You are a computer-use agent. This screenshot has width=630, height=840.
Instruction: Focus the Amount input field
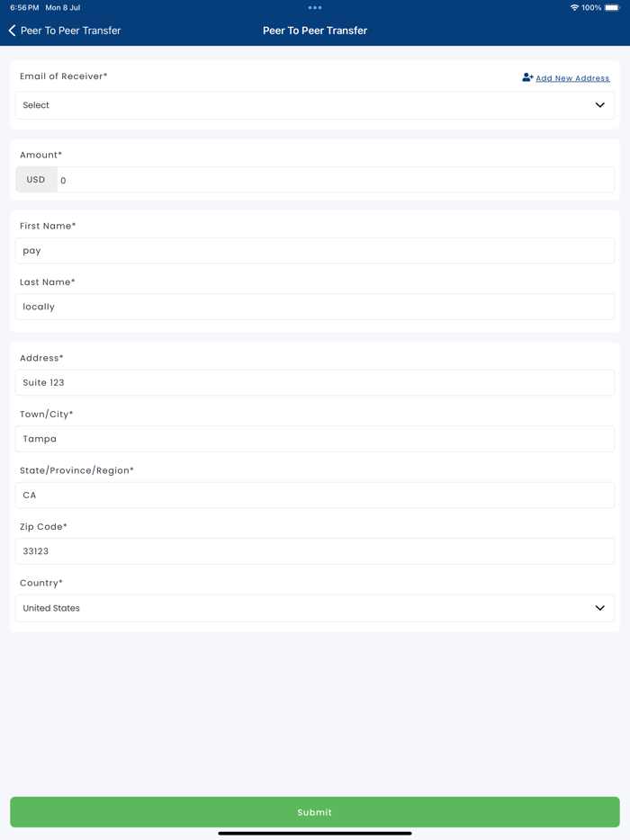333,180
